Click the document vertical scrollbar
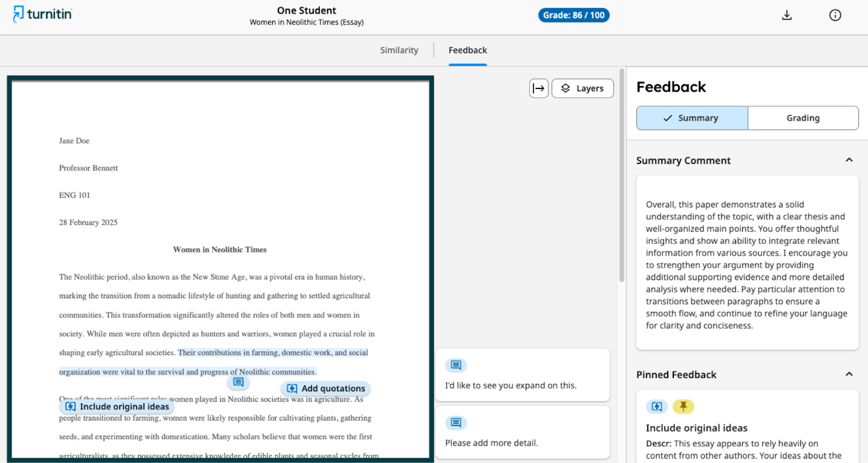The image size is (868, 463). click(x=622, y=175)
